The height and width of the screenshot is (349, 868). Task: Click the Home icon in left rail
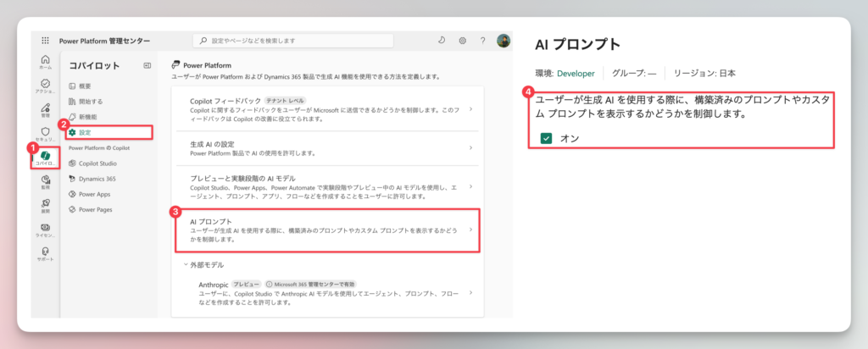coord(45,62)
